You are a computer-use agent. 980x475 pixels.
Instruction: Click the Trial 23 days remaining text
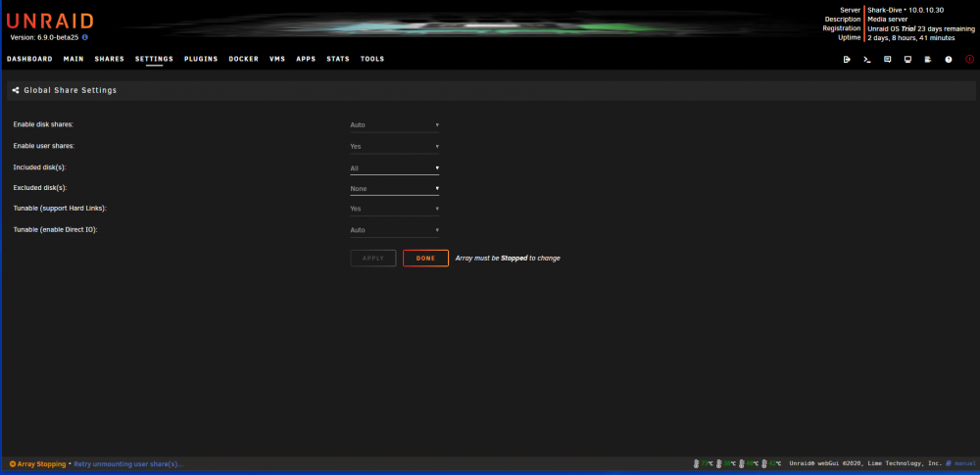pyautogui.click(x=921, y=28)
